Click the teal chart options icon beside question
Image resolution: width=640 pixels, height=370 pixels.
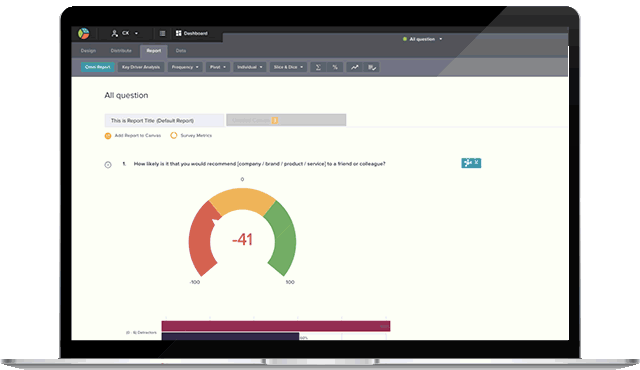pyautogui.click(x=471, y=163)
